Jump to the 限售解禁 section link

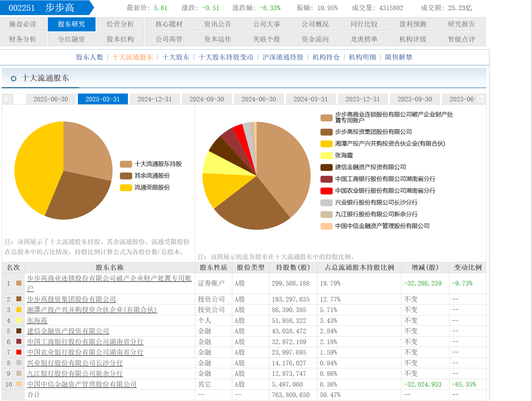pos(399,57)
